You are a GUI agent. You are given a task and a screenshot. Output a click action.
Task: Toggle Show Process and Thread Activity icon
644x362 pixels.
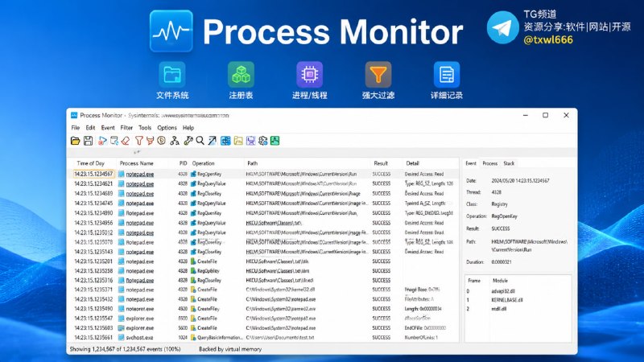[263, 141]
